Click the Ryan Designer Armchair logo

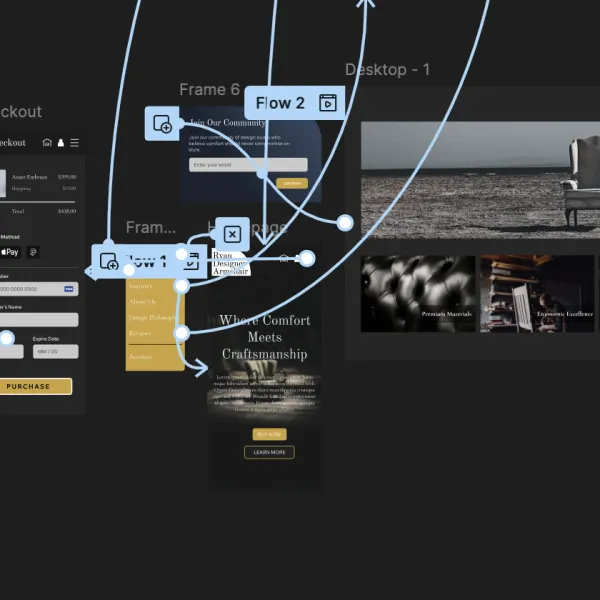231,263
